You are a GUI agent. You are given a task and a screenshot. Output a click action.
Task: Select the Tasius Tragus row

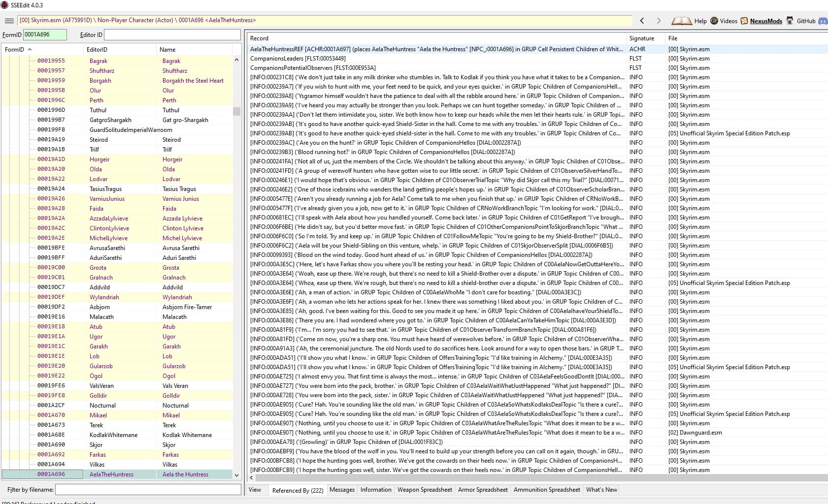(x=117, y=189)
